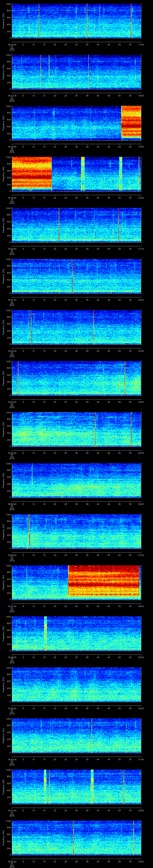This screenshot has height=868, width=153.
Task: Open the spectrogram panel starting at 18:21:00
Action: point(76,276)
